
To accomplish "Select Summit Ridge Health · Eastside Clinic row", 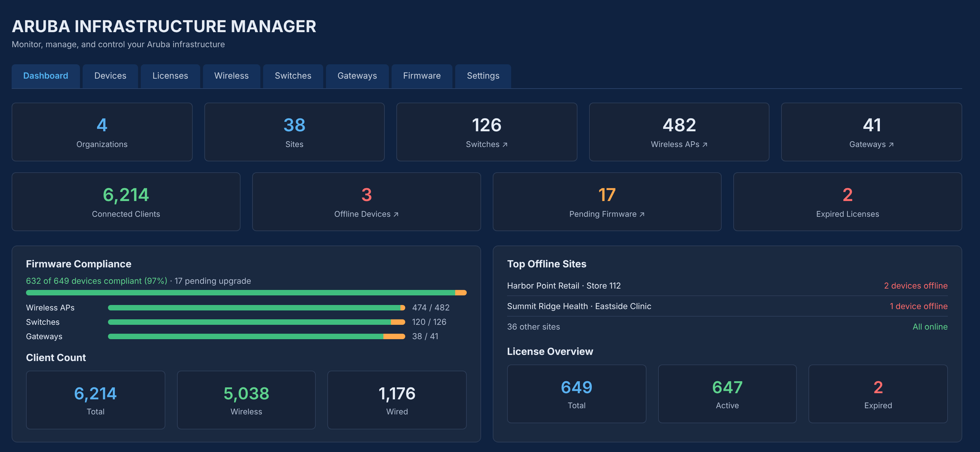I will pyautogui.click(x=727, y=306).
